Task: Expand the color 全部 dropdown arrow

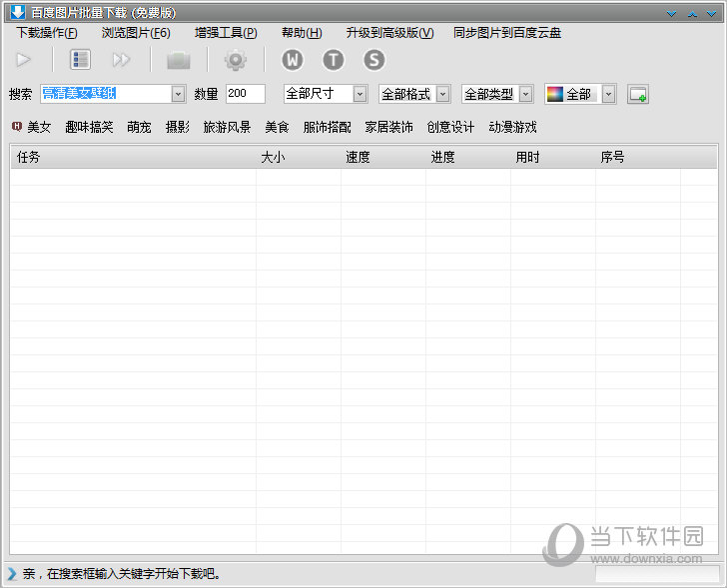Action: point(609,94)
